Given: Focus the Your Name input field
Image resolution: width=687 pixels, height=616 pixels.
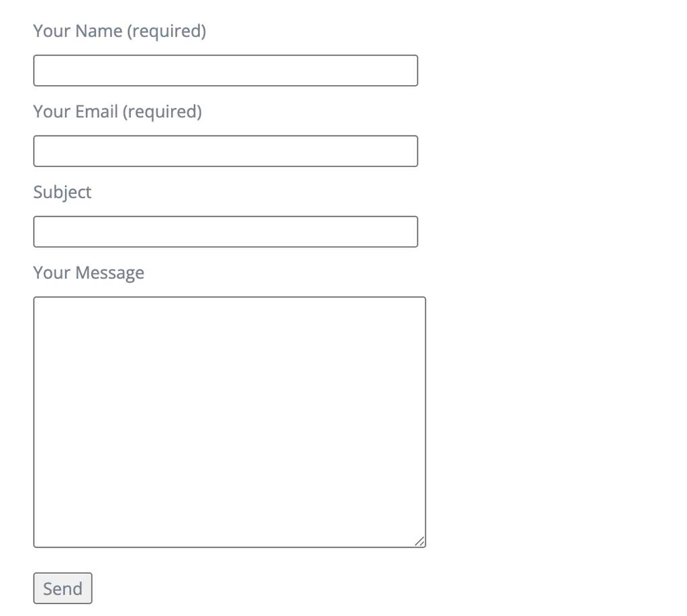Looking at the screenshot, I should coord(225,70).
